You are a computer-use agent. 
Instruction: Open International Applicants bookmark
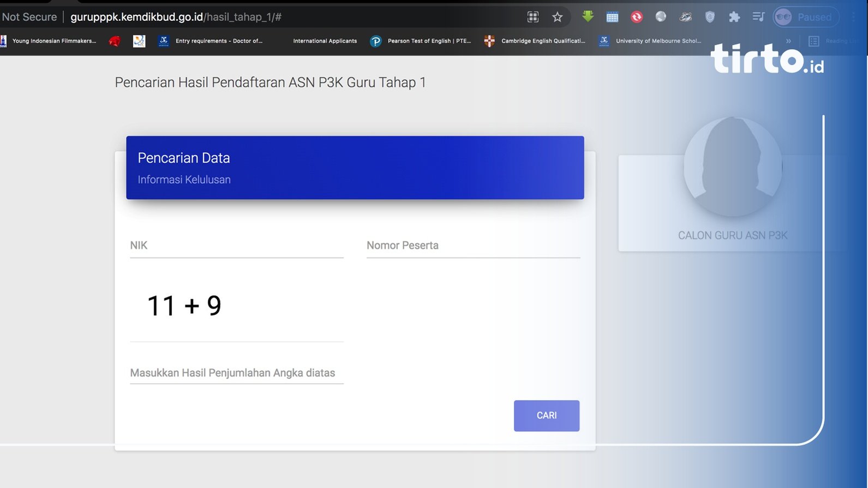coord(325,41)
